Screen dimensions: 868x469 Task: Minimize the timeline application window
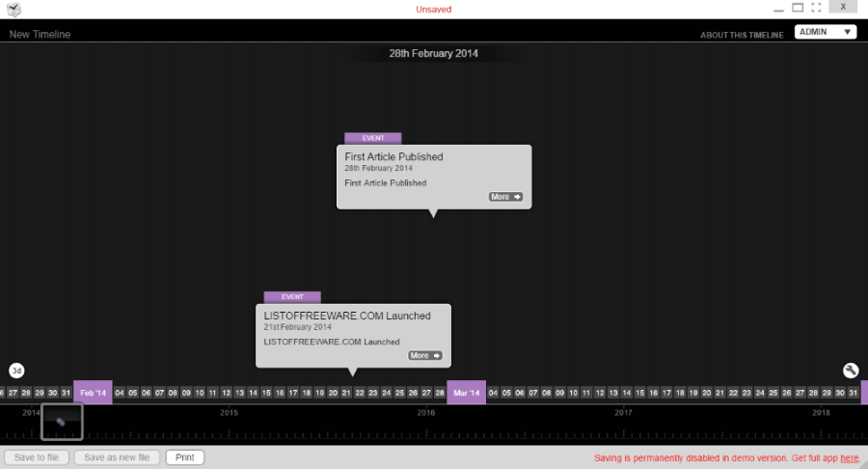pyautogui.click(x=779, y=10)
